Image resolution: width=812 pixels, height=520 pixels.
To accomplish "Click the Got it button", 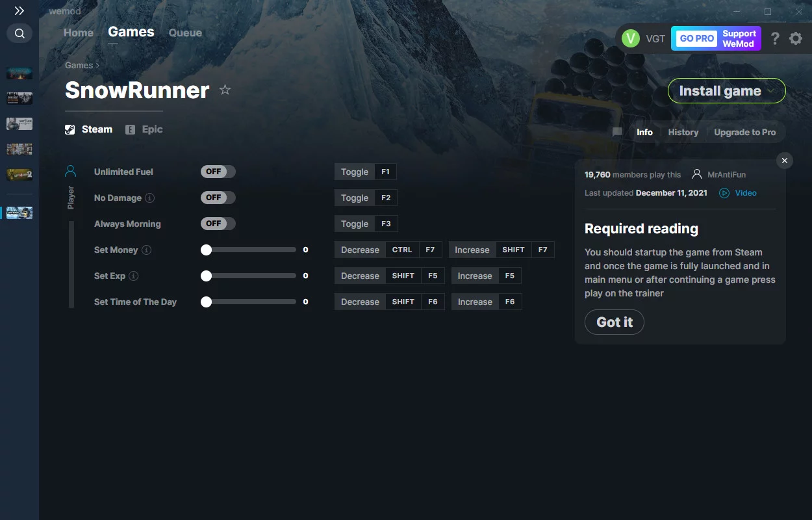I will (615, 322).
